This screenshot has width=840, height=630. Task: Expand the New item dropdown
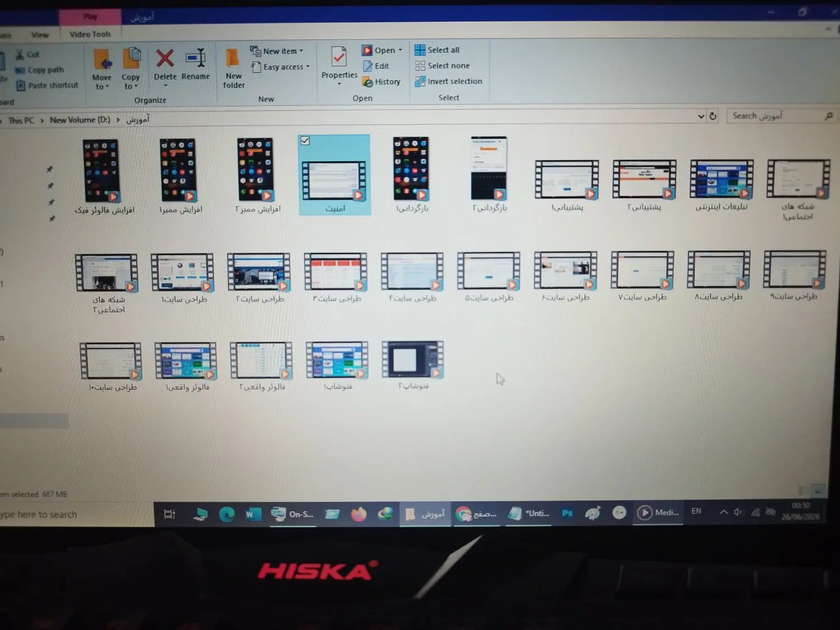click(x=277, y=51)
